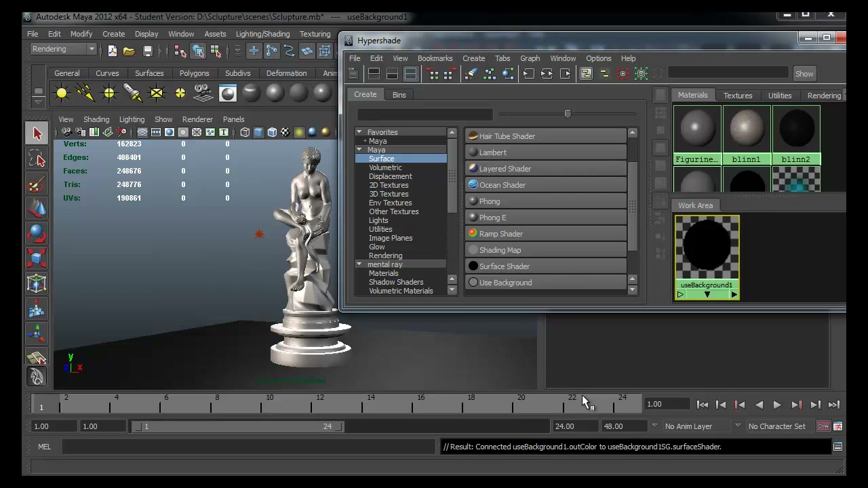Select the blinn2 material thumbnail
The height and width of the screenshot is (488, 868).
coord(796,135)
